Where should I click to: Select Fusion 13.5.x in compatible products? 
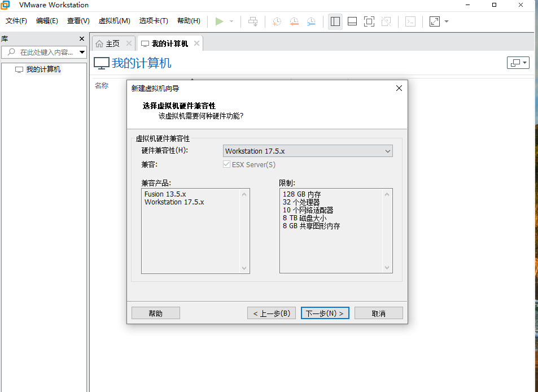[x=165, y=194]
